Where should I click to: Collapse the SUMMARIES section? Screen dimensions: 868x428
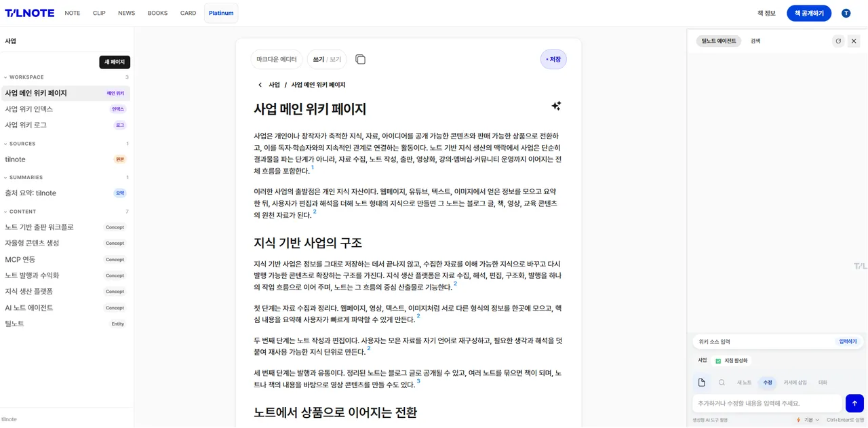point(23,178)
